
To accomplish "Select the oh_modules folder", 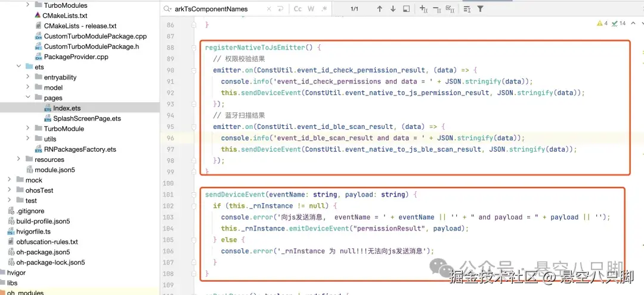I will point(25,293).
